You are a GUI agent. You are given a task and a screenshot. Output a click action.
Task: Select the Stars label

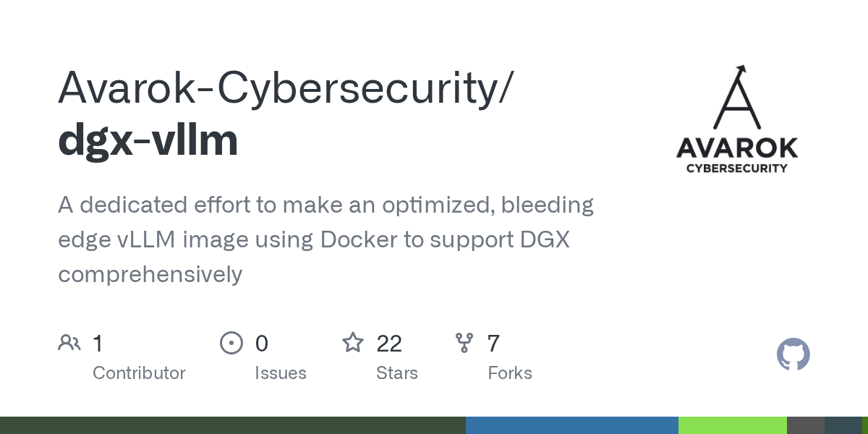(x=397, y=373)
